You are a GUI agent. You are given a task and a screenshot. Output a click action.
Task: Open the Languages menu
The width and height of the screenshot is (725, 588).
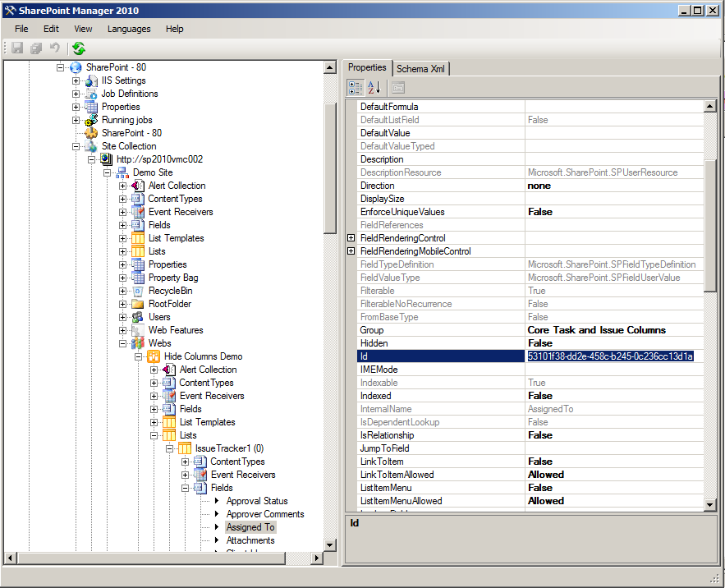(x=129, y=29)
